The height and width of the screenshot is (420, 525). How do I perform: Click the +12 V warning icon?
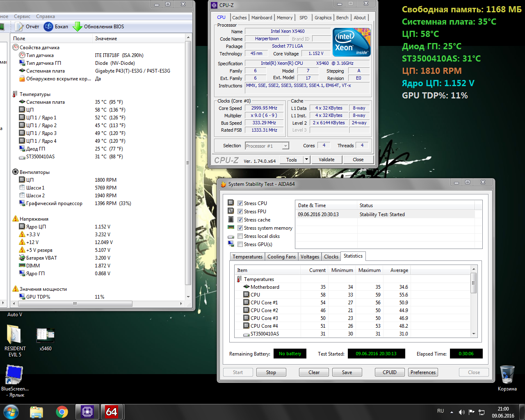pos(23,242)
